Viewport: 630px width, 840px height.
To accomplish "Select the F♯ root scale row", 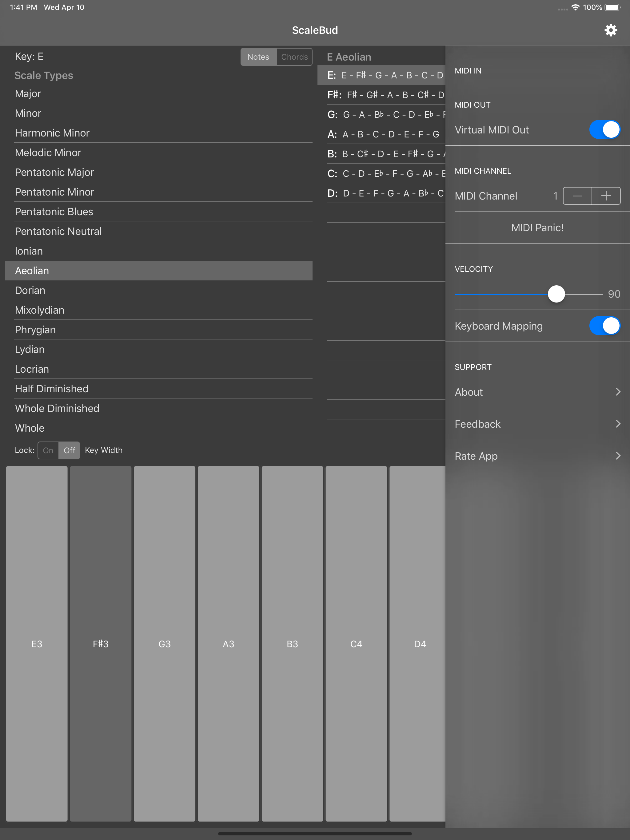I will pyautogui.click(x=381, y=95).
